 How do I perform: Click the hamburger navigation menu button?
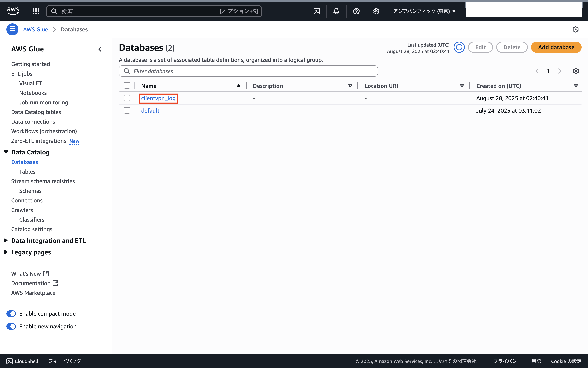pos(12,29)
